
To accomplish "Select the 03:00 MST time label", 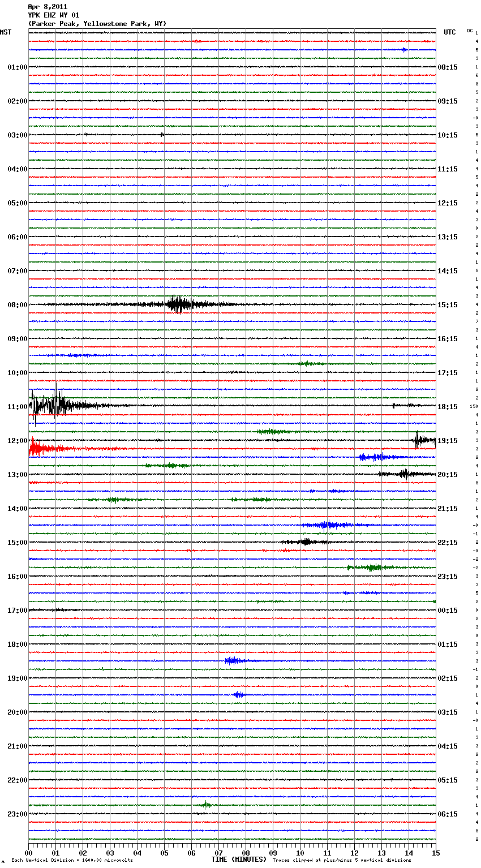I will click(x=18, y=135).
